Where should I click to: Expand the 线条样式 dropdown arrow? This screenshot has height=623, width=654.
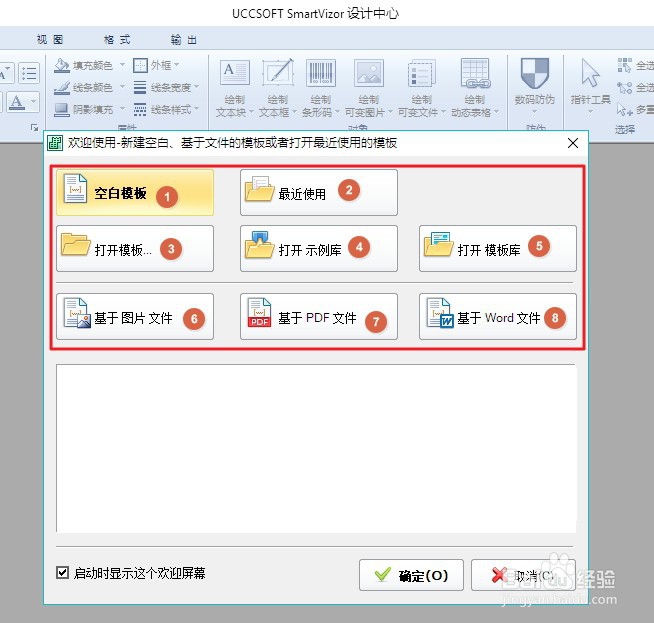pos(196,109)
